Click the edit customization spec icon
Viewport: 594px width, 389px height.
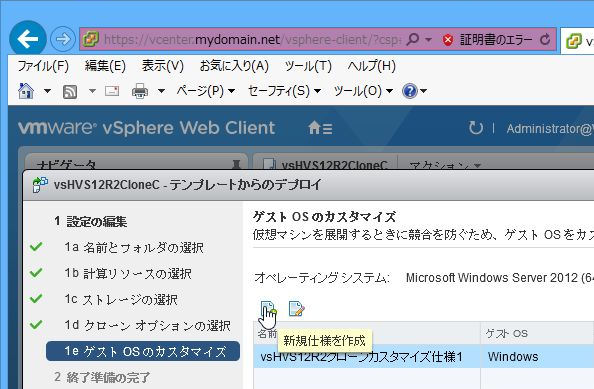pyautogui.click(x=296, y=309)
